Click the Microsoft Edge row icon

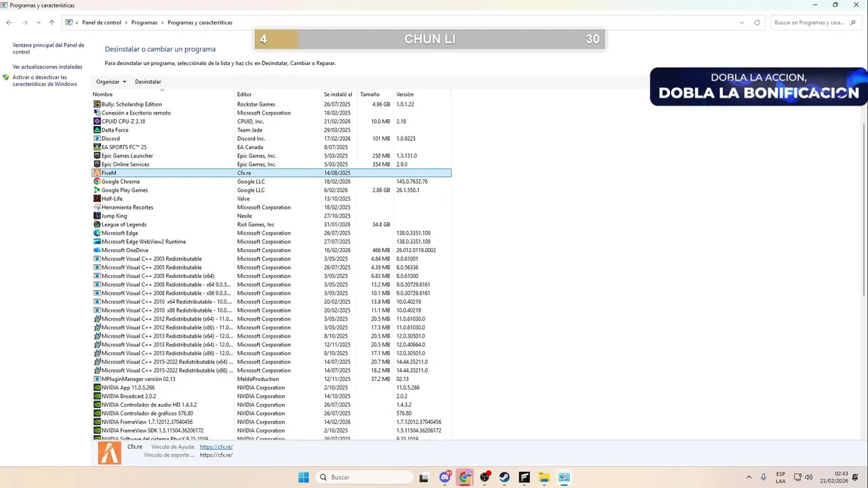point(97,233)
